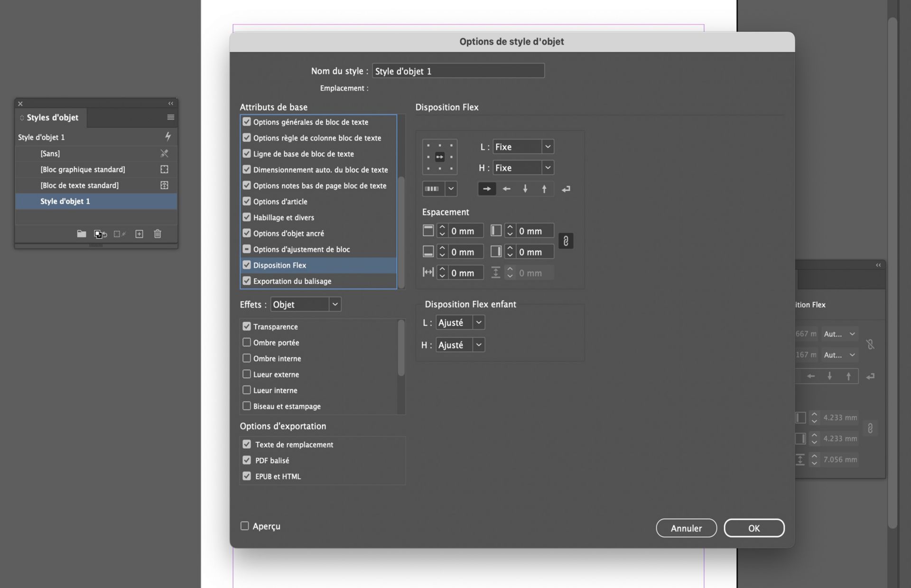Click the trash icon in Styles d'objet panel

[158, 234]
